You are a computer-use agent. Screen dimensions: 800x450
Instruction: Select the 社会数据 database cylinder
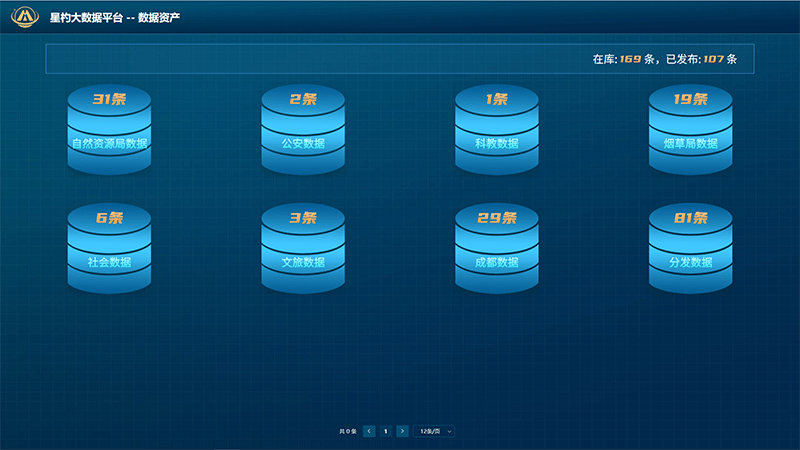(109, 254)
